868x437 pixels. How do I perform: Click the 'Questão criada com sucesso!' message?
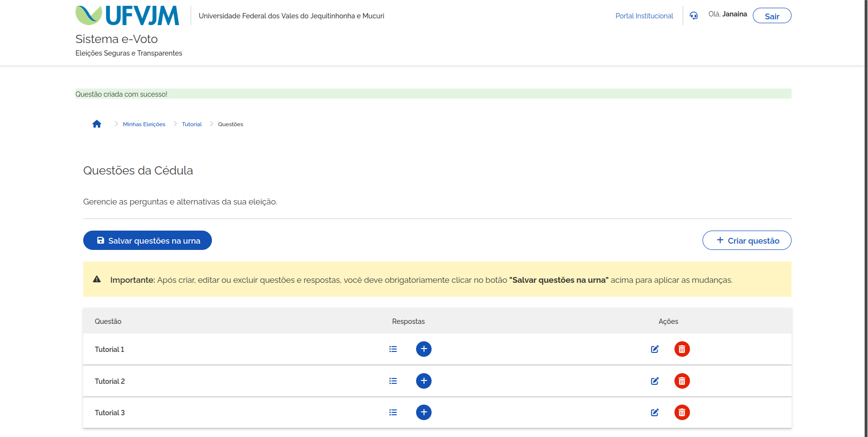121,94
